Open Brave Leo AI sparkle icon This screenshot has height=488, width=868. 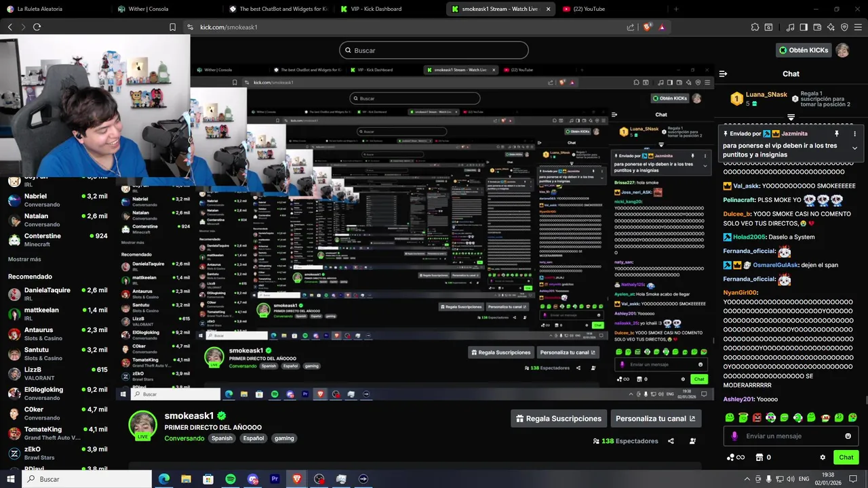click(831, 27)
